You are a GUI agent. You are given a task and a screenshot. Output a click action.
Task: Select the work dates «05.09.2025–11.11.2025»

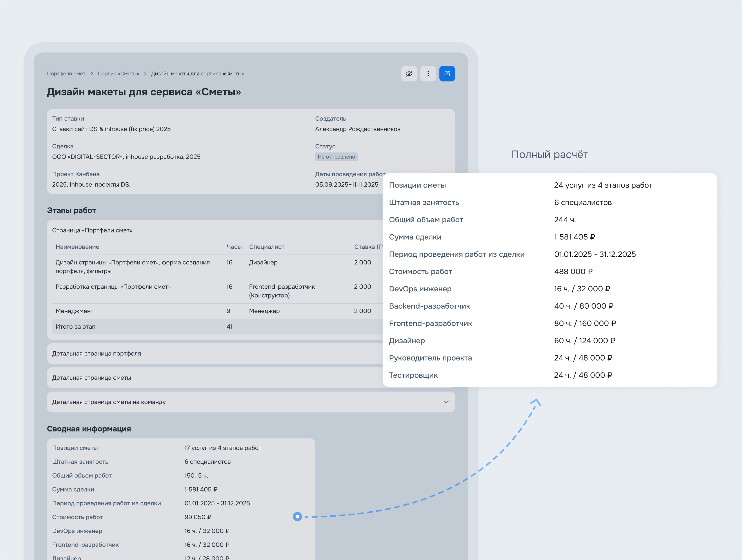pos(347,185)
